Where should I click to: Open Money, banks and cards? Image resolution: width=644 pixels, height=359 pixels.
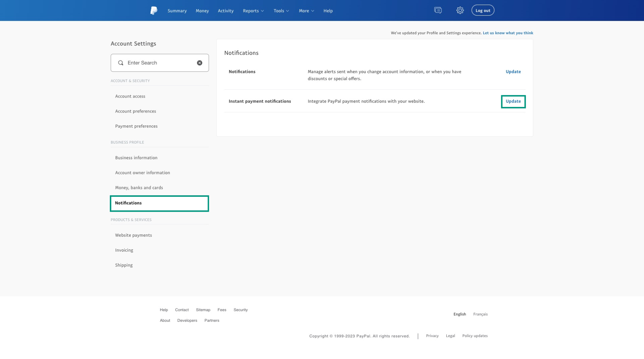pyautogui.click(x=139, y=188)
